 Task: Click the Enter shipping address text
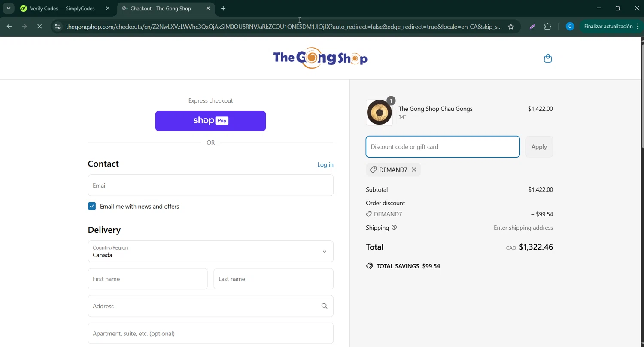523,228
